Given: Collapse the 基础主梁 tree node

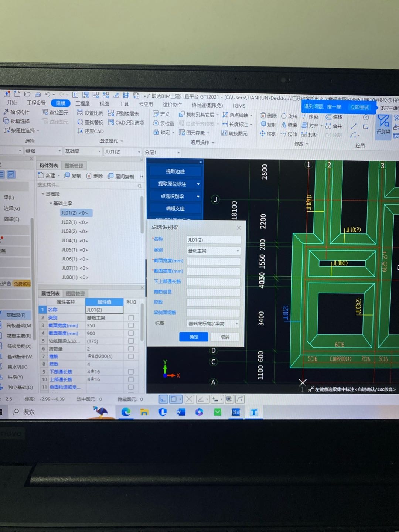Looking at the screenshot, I should (x=51, y=203).
